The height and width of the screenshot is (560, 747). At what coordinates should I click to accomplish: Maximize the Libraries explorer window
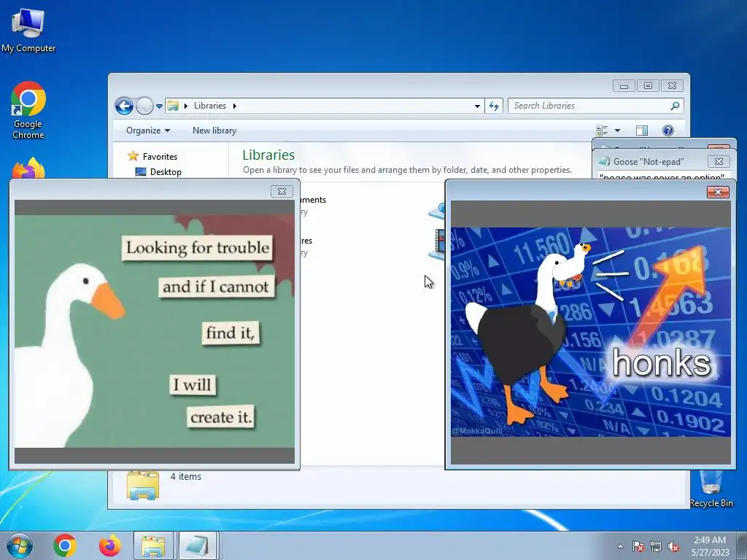648,86
